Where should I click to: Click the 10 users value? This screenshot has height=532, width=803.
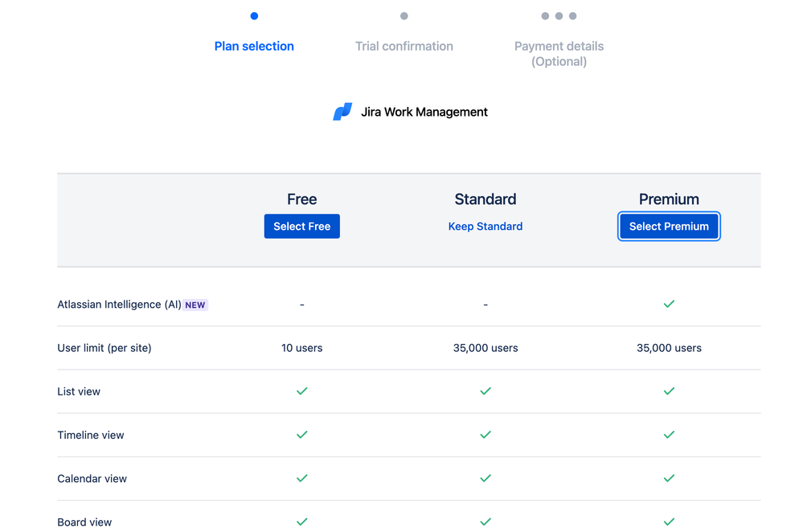pyautogui.click(x=301, y=348)
